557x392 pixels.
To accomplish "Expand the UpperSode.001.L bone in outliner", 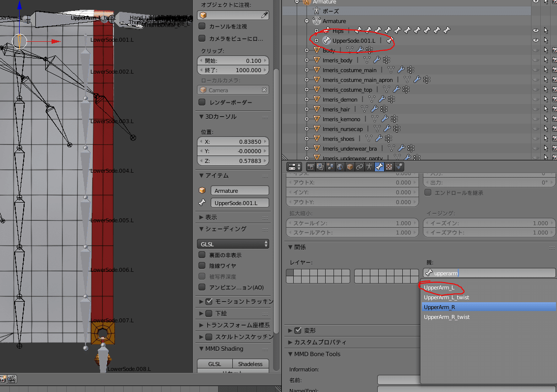I will (x=316, y=40).
